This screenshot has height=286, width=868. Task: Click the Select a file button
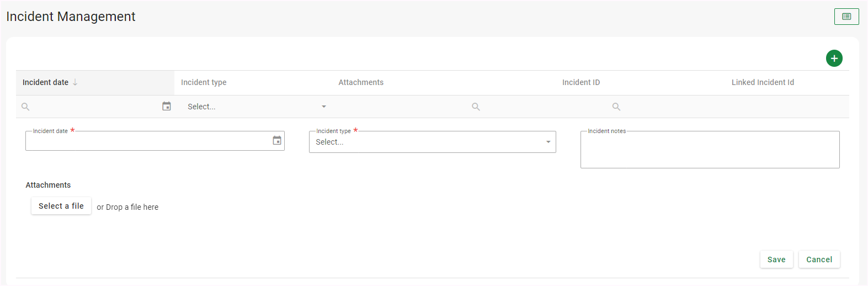61,206
